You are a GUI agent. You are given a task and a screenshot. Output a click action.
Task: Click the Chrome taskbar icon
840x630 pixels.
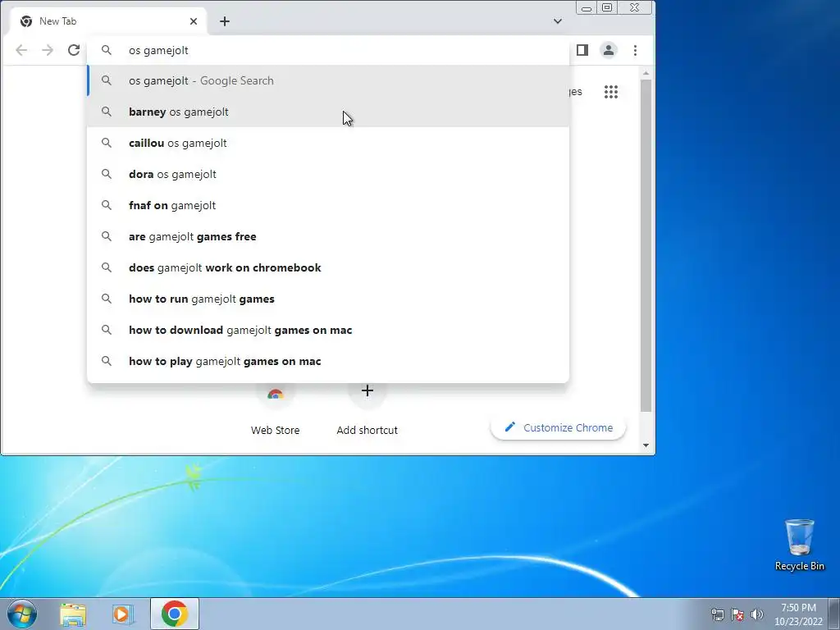click(175, 614)
